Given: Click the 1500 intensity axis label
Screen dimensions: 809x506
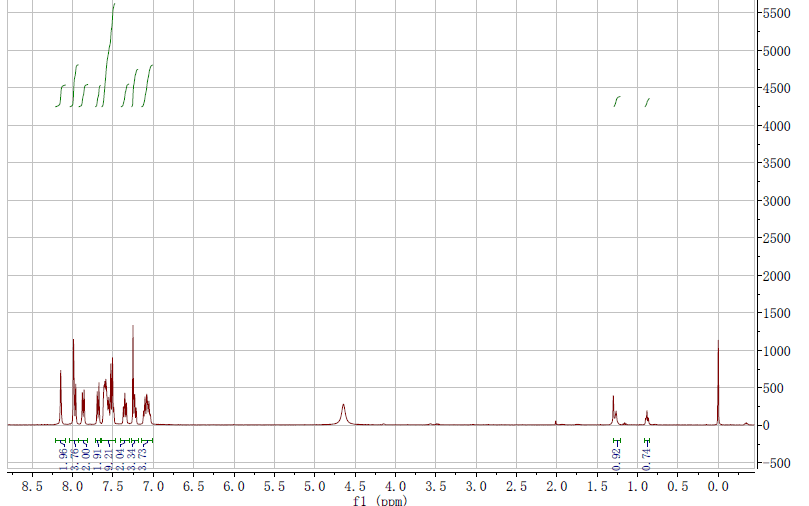Looking at the screenshot, I should point(776,313).
